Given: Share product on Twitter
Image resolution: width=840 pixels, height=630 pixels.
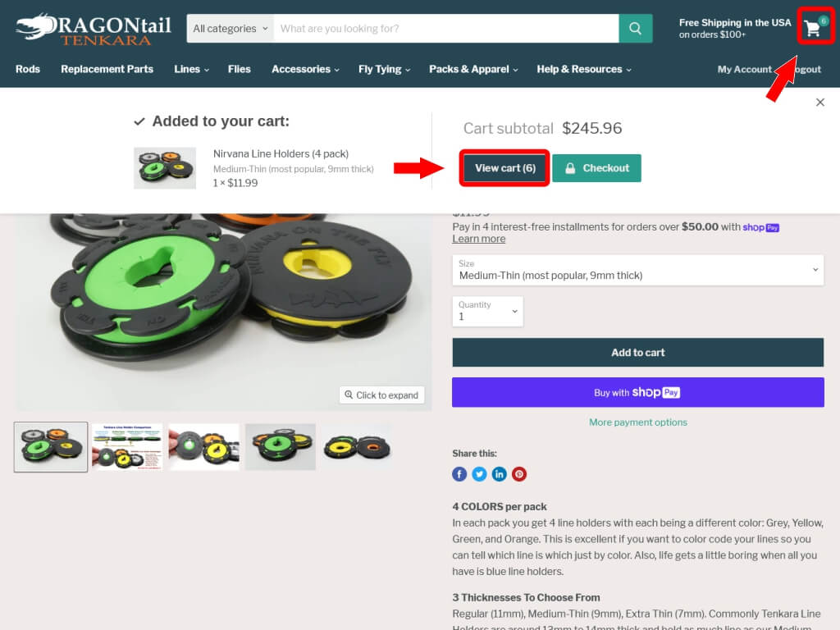Looking at the screenshot, I should 479,474.
